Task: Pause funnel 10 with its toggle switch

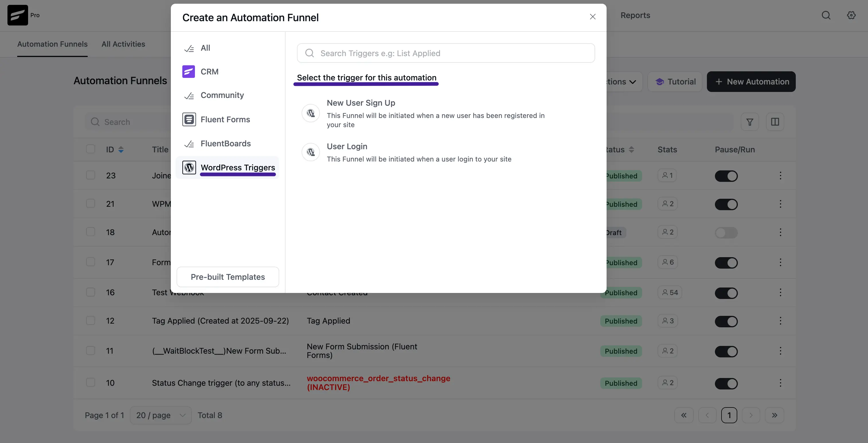Action: click(x=726, y=383)
